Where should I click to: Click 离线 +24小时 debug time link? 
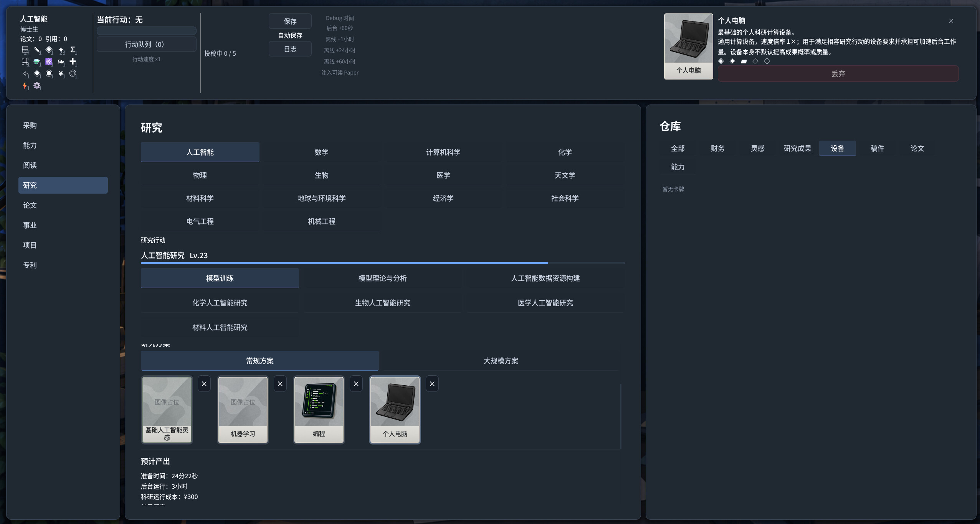point(340,50)
